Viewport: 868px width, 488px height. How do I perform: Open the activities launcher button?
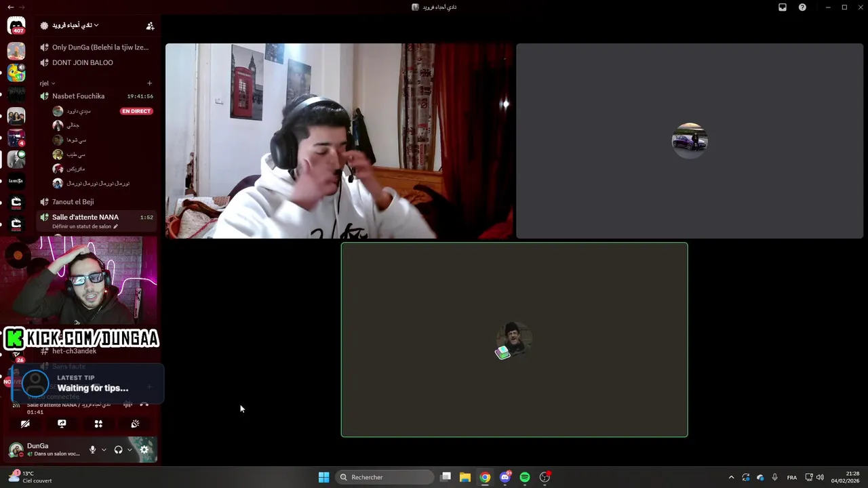click(x=98, y=424)
